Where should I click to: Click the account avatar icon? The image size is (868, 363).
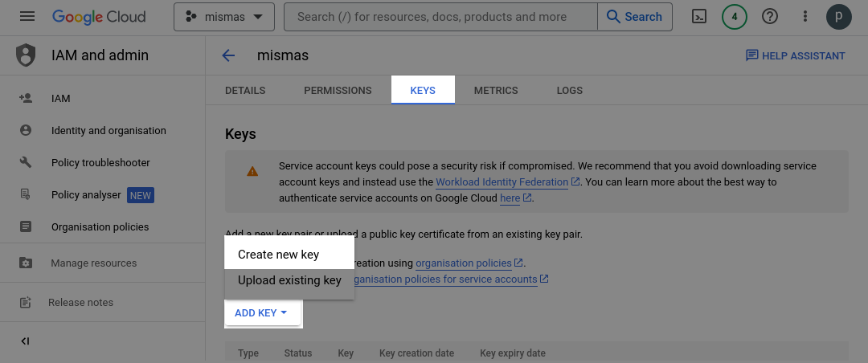[x=839, y=16]
